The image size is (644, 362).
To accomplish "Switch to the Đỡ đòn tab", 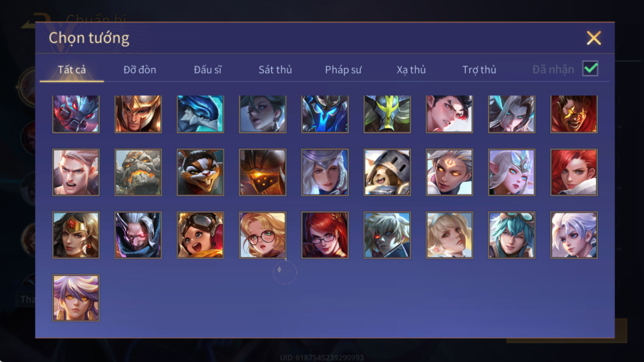I will (140, 70).
